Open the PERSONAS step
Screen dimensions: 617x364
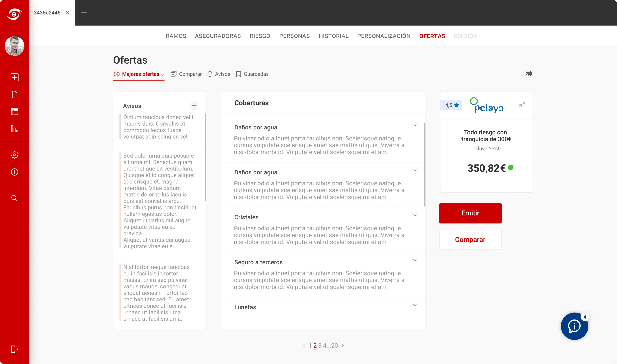pos(295,36)
